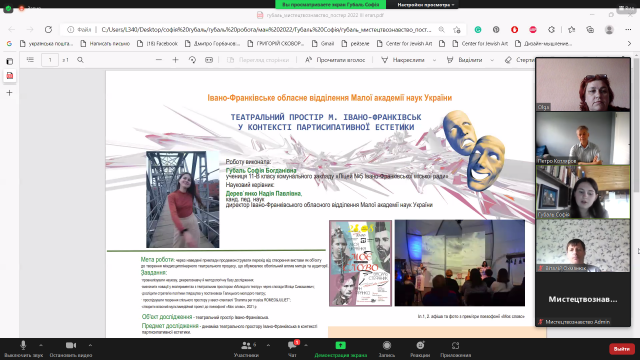The height and width of the screenshot is (360, 640).
Task: Open the Участники participants panel
Action: [247, 348]
